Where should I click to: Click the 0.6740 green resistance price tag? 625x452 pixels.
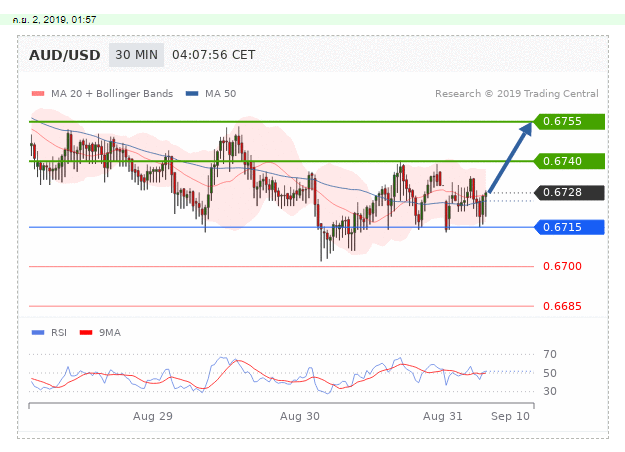click(569, 161)
